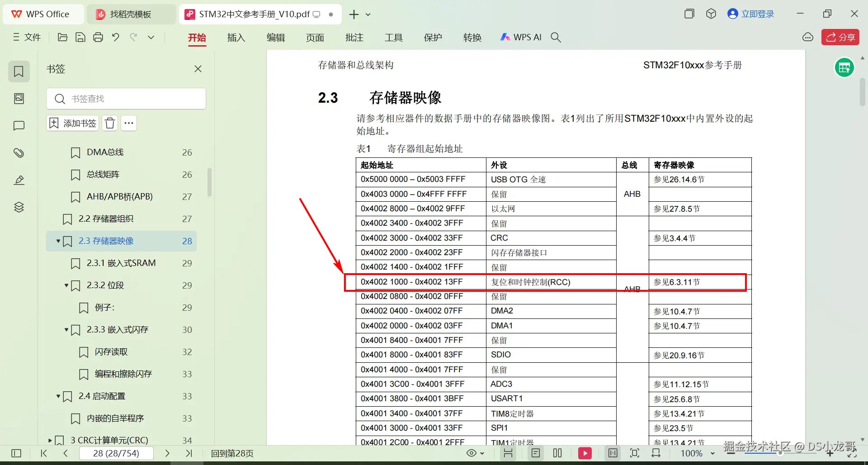
Task: Click the bookmark panel scrollbar thumb
Action: coord(209,182)
